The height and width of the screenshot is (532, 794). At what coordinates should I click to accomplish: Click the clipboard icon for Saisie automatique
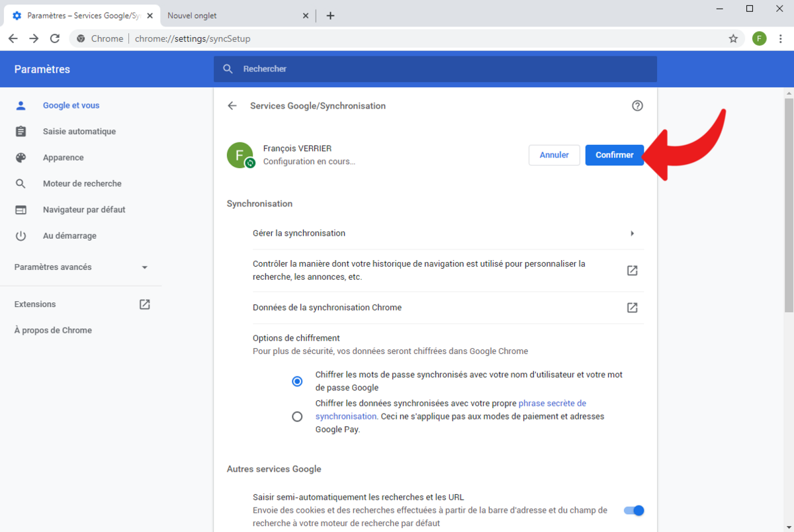[x=21, y=132]
